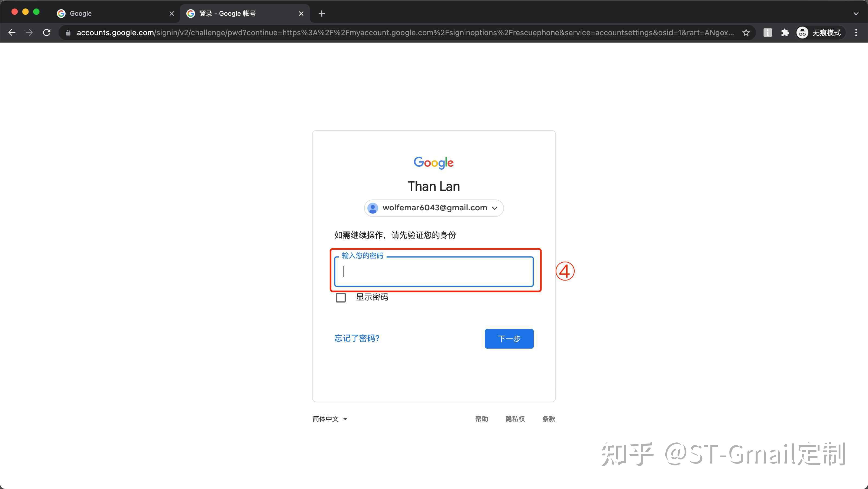Image resolution: width=868 pixels, height=489 pixels.
Task: Click the Than Lan heading text
Action: click(x=434, y=186)
